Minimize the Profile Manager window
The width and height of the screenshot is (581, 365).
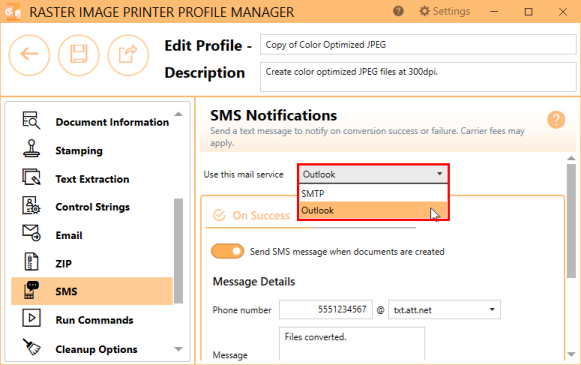(494, 11)
